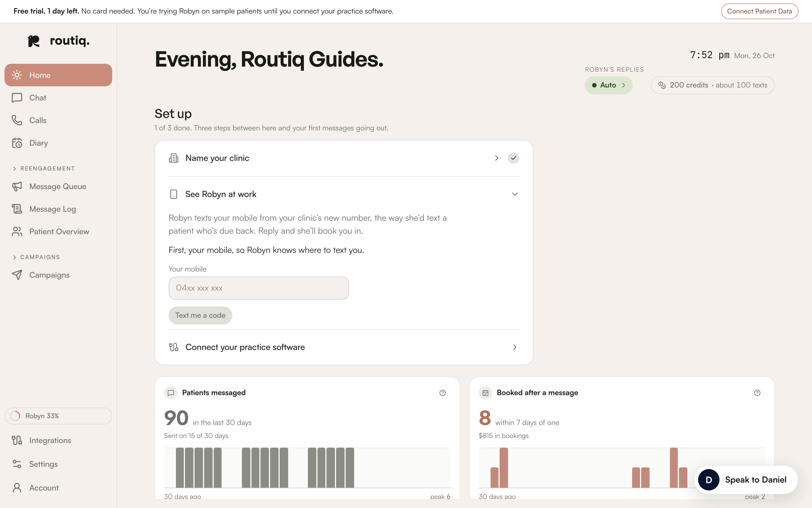The image size is (812, 508).
Task: Open help for Patients messaged card
Action: 443,393
